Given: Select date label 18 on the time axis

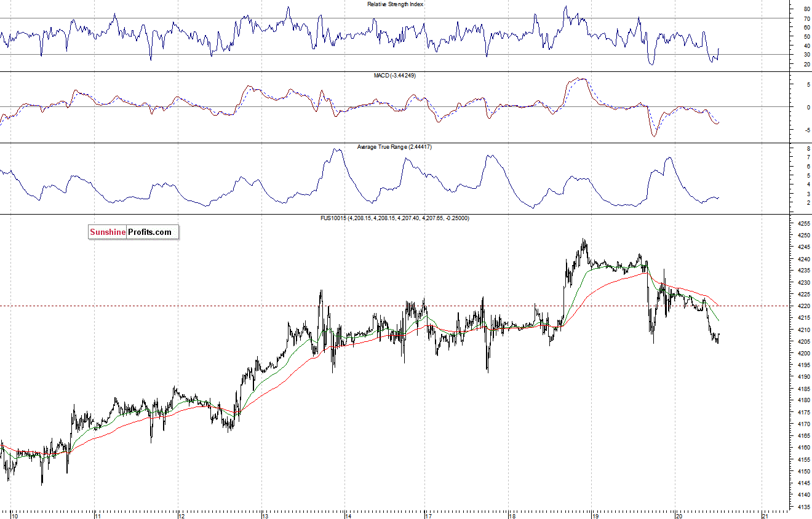Looking at the screenshot, I should pyautogui.click(x=512, y=515).
